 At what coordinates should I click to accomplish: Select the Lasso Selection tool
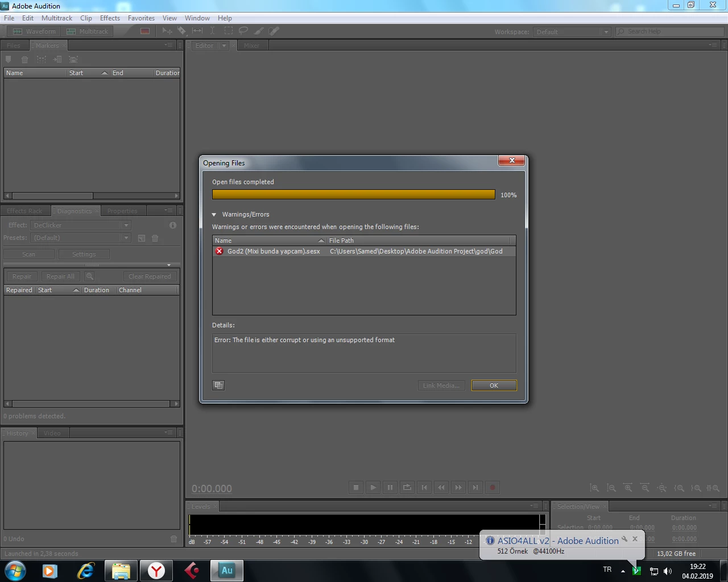coord(243,31)
